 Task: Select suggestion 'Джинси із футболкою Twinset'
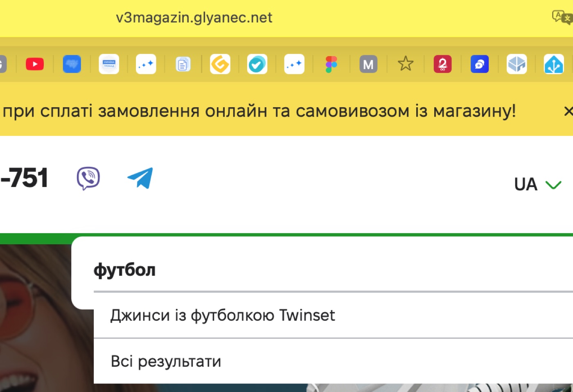pyautogui.click(x=333, y=315)
